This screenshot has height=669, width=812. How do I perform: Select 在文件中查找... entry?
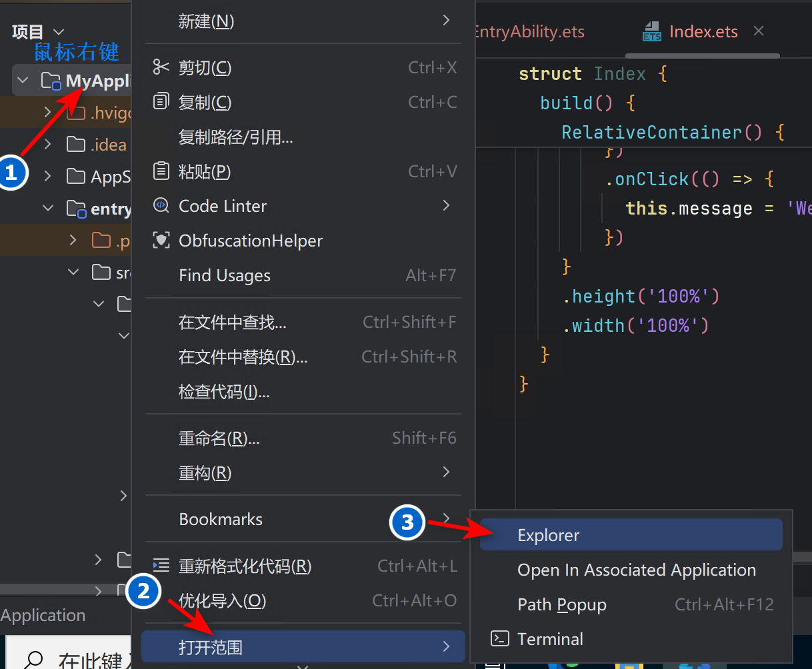click(303, 323)
